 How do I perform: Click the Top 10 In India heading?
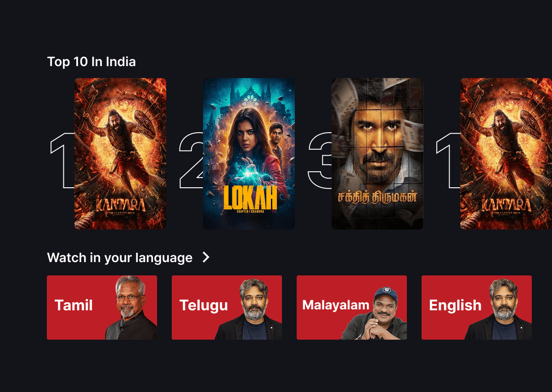[x=91, y=62]
